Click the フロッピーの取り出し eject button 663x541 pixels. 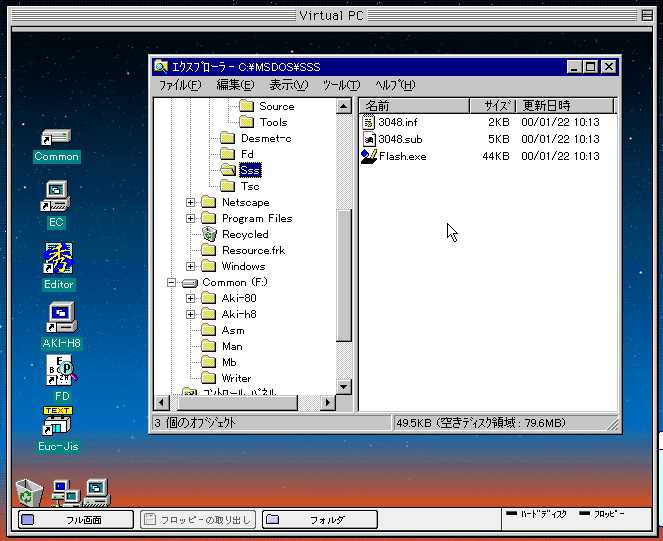coord(198,519)
